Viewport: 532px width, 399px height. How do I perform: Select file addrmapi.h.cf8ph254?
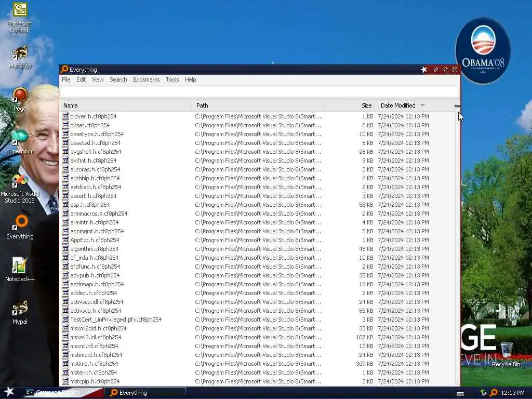[97, 284]
